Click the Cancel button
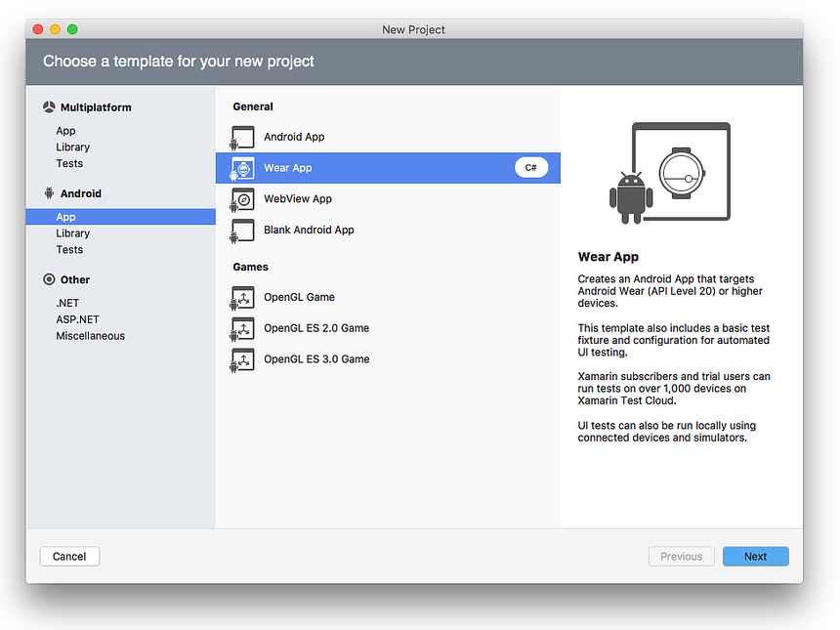 point(69,556)
